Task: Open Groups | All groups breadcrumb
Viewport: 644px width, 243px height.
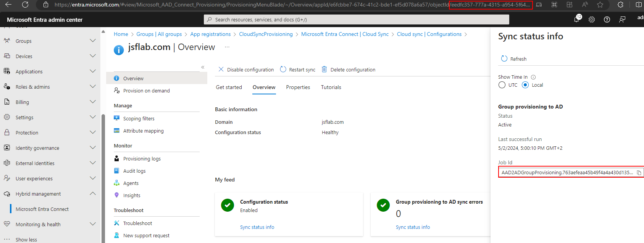Action: click(159, 34)
